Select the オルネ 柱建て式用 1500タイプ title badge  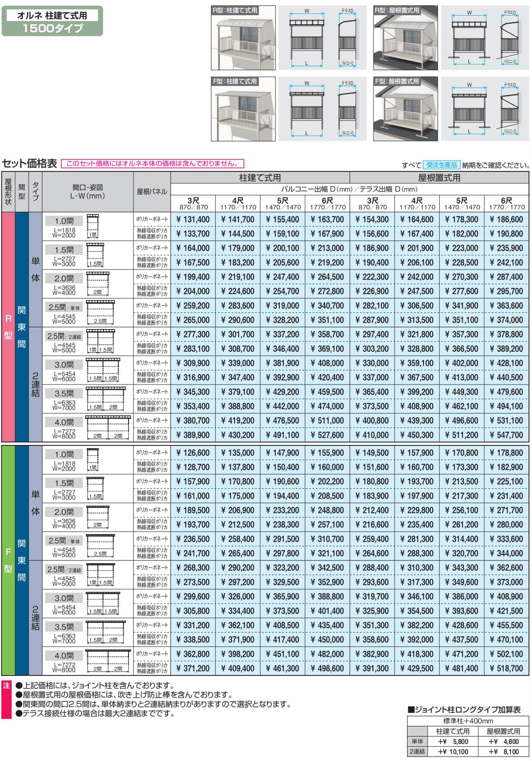click(52, 21)
